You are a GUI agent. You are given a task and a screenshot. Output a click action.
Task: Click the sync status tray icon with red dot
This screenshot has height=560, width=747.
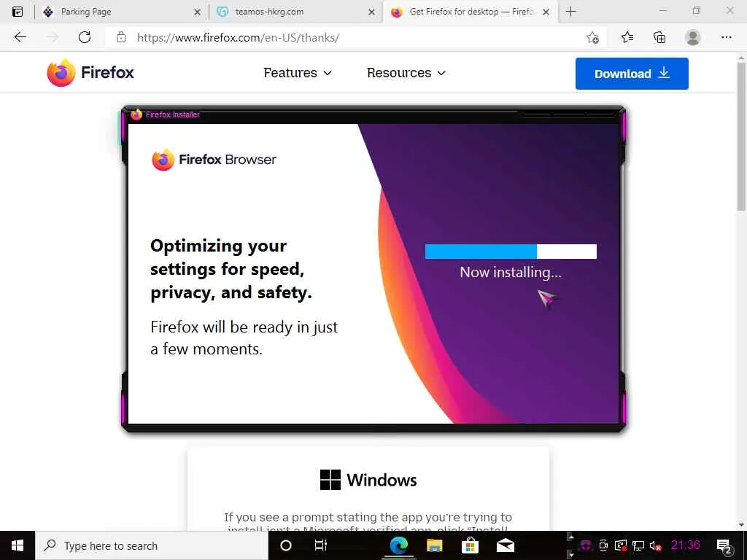pos(621,545)
